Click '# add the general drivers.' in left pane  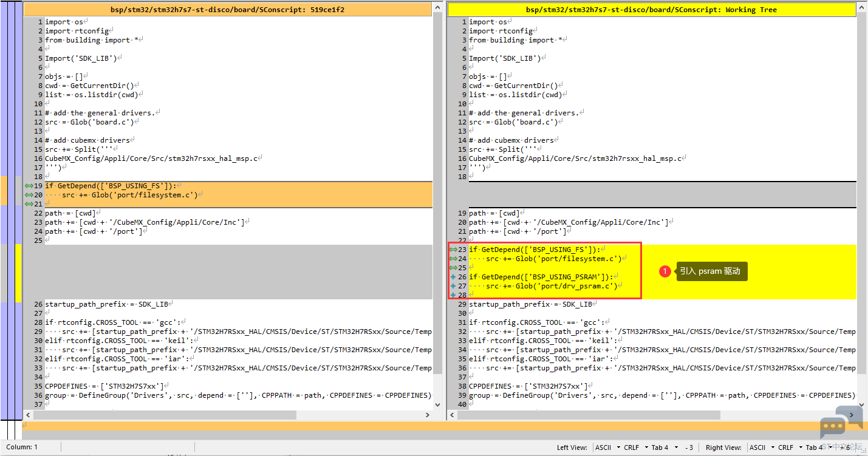(x=100, y=113)
